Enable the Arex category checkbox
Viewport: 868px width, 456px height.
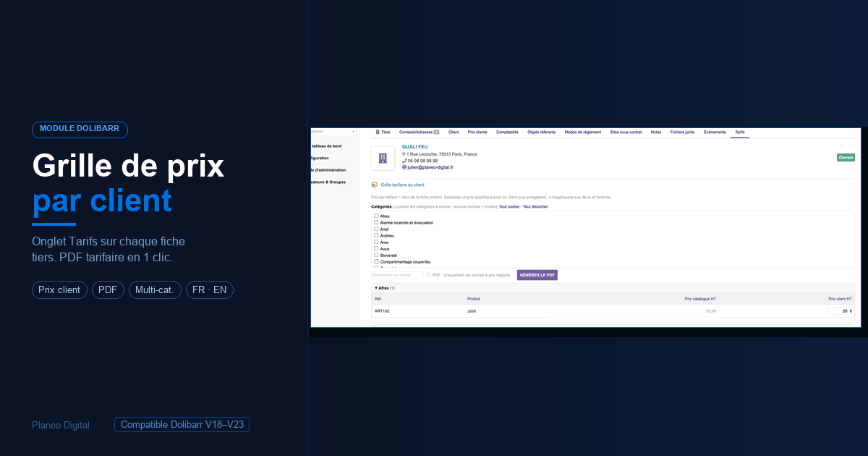[x=376, y=242]
